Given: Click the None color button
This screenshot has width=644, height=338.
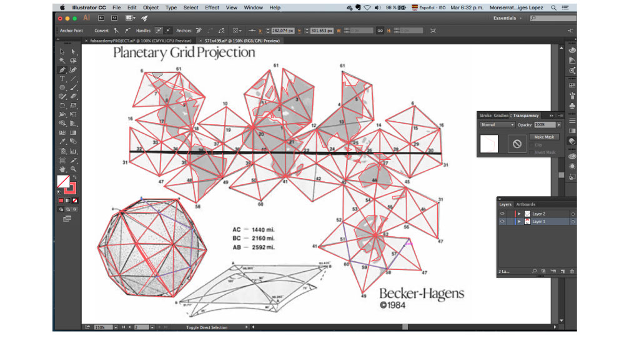Looking at the screenshot, I should pyautogui.click(x=75, y=201).
